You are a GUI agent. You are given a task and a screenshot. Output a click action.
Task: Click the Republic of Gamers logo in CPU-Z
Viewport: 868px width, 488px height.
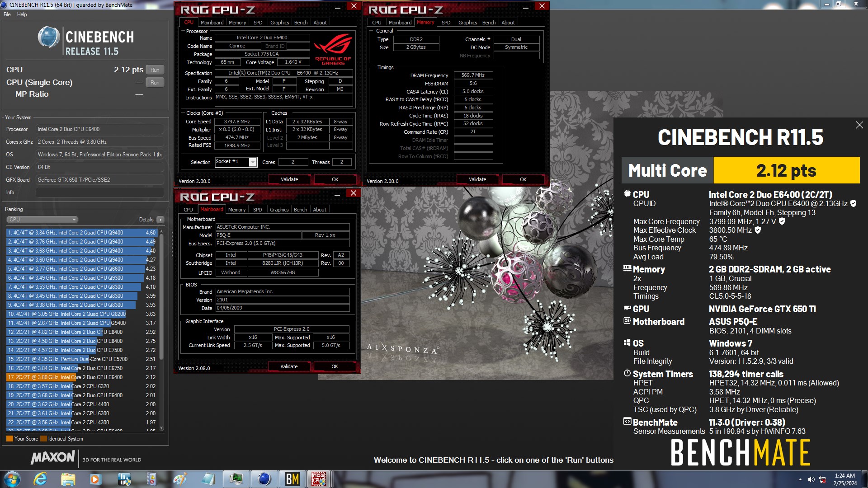pos(333,50)
